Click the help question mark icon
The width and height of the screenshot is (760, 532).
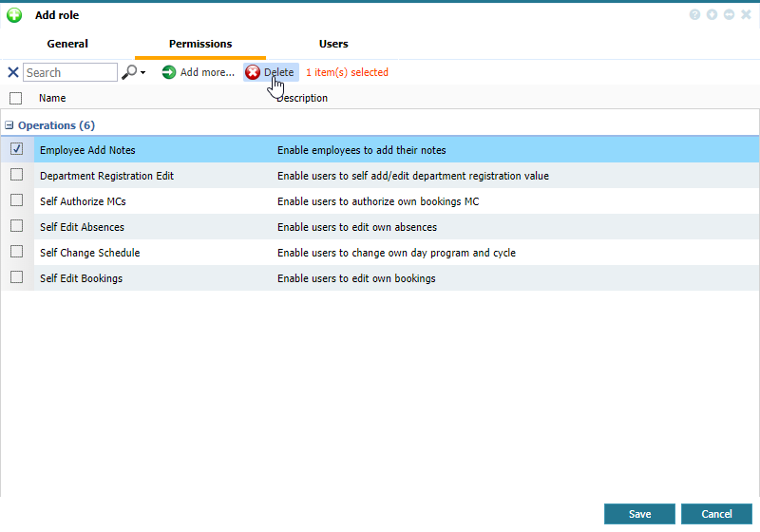tap(695, 15)
